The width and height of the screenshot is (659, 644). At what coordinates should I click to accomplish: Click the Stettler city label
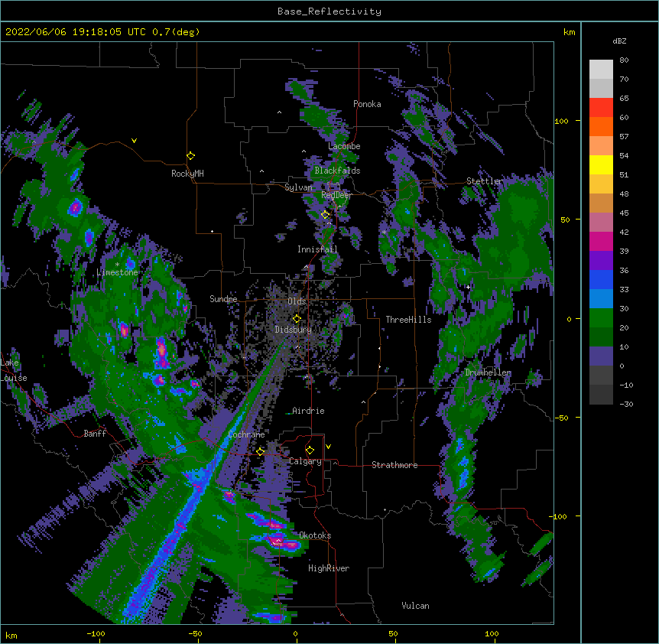(x=485, y=181)
